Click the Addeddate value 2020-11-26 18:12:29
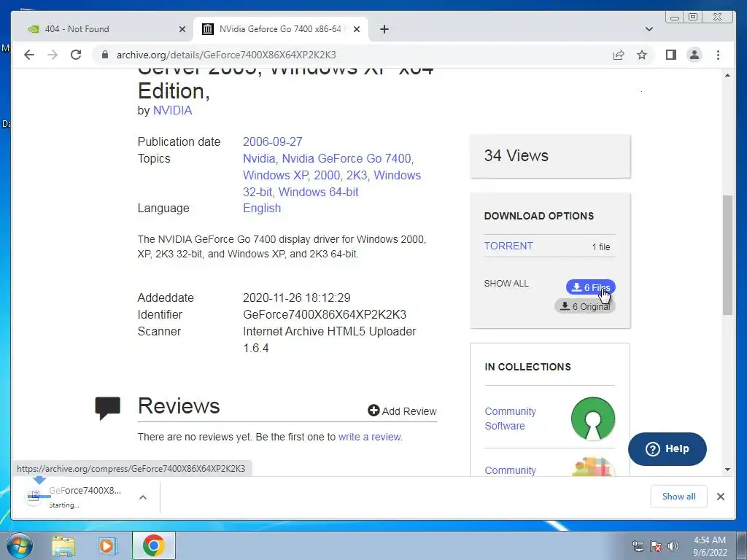Image resolution: width=747 pixels, height=560 pixels. tap(297, 298)
